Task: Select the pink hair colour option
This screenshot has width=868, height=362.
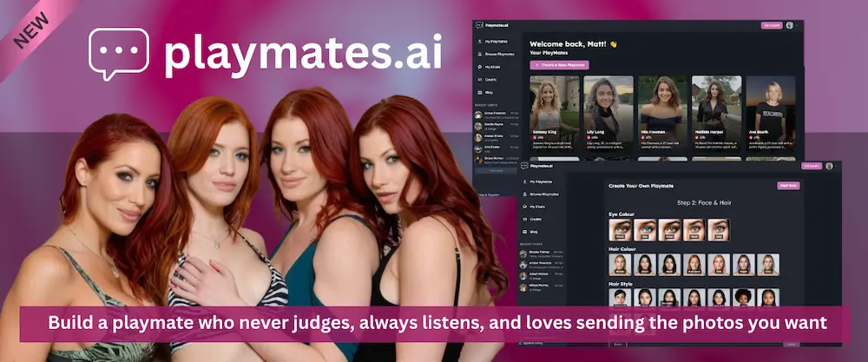Action: tap(719, 265)
